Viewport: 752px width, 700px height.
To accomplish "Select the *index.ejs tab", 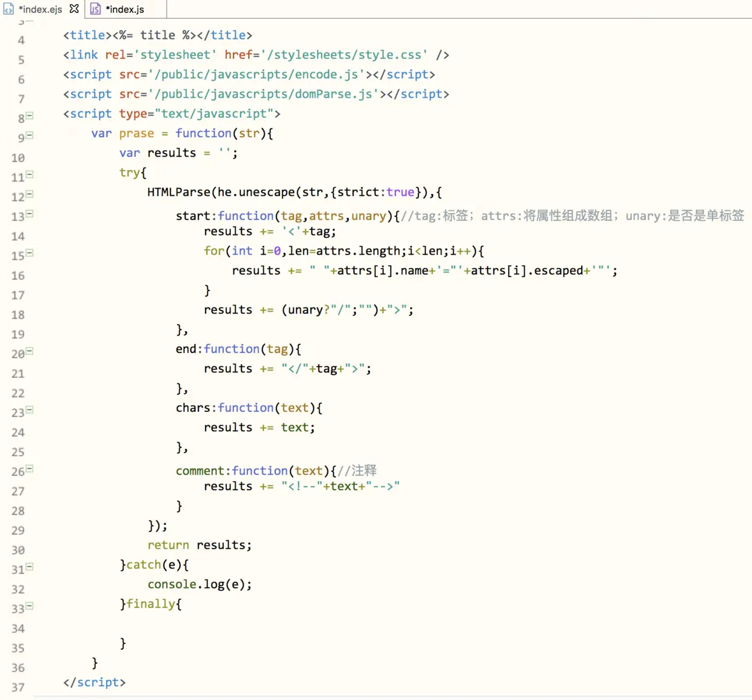I will pos(41,9).
